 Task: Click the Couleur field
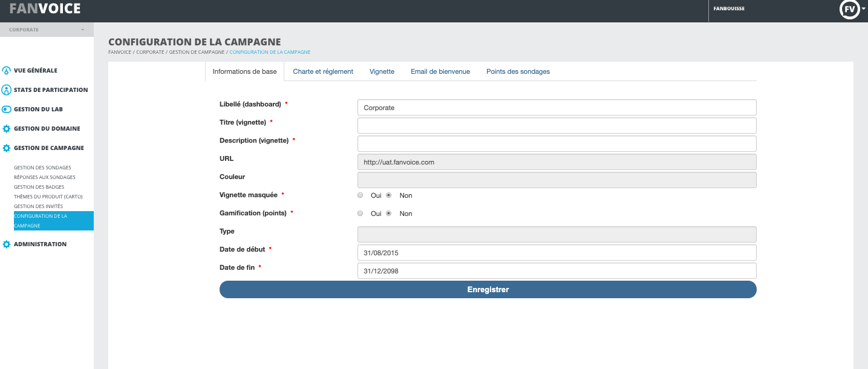(556, 180)
